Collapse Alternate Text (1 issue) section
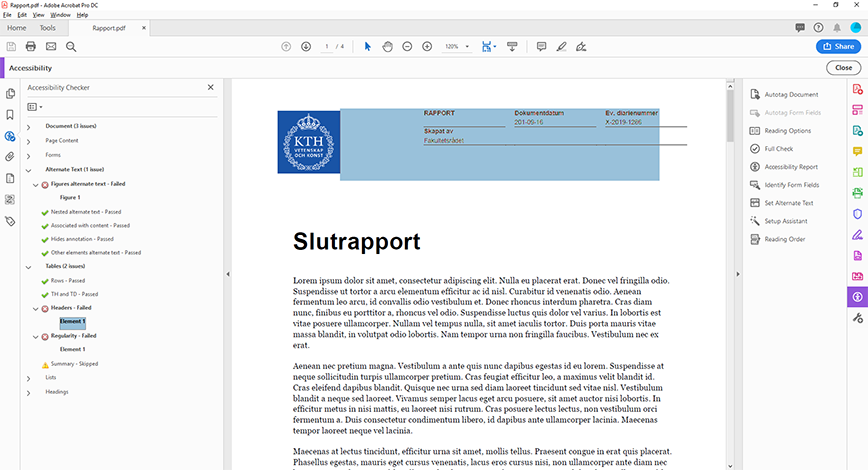 pos(28,170)
